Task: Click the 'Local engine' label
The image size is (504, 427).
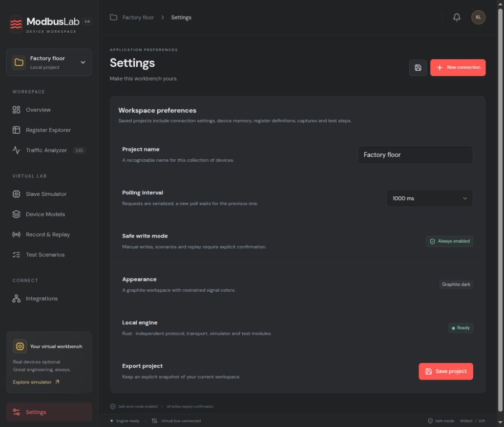Action: [x=140, y=322]
